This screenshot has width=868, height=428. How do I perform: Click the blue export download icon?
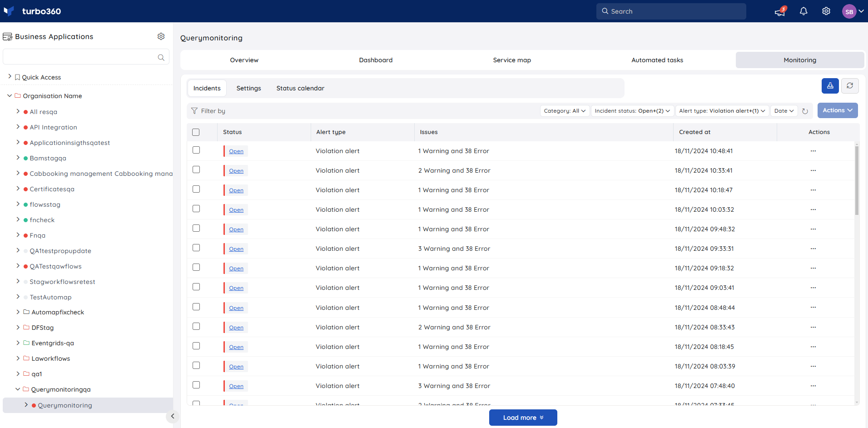pos(830,86)
